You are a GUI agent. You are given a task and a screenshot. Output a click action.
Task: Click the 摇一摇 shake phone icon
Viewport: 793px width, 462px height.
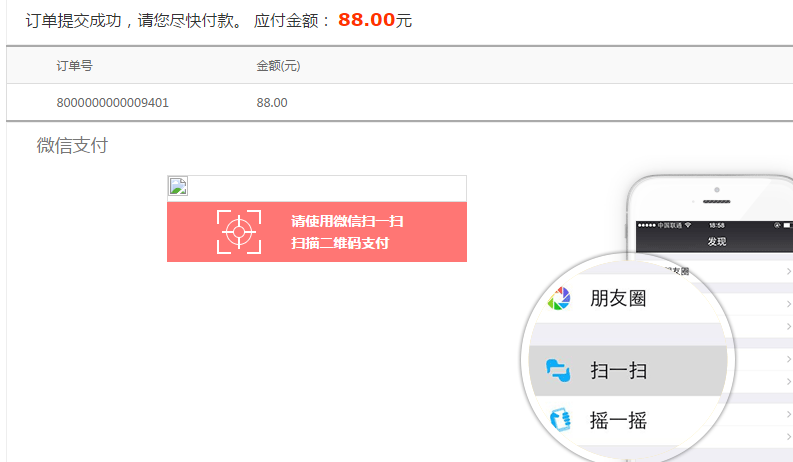pos(560,420)
